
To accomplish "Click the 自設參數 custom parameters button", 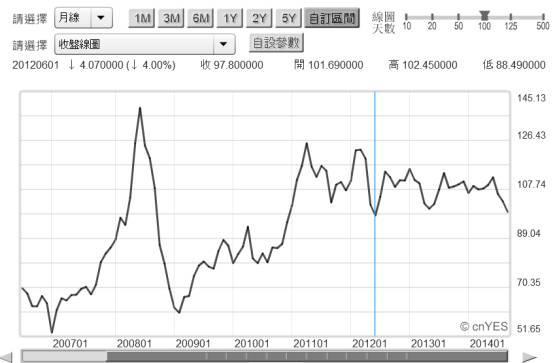I will (276, 43).
